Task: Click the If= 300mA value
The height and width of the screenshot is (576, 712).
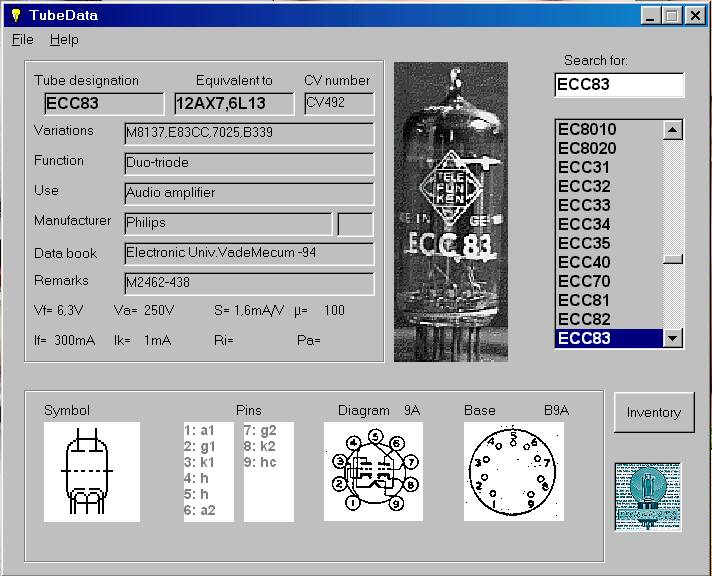Action: point(64,340)
